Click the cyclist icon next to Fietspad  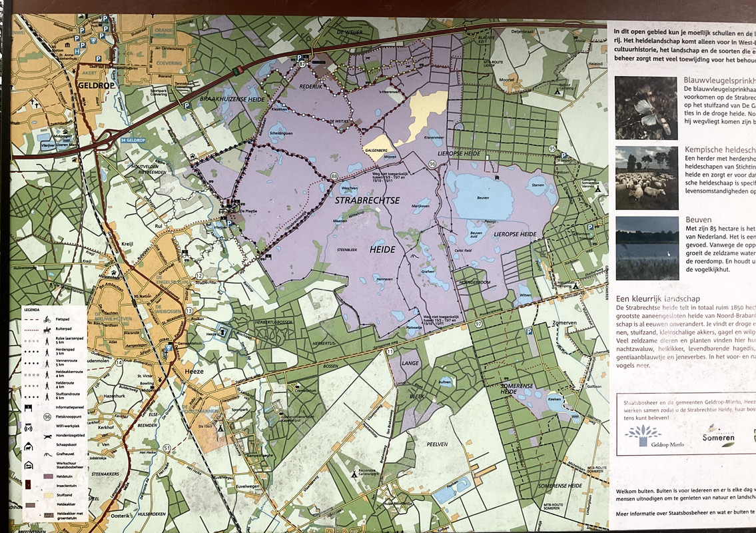pos(47,319)
